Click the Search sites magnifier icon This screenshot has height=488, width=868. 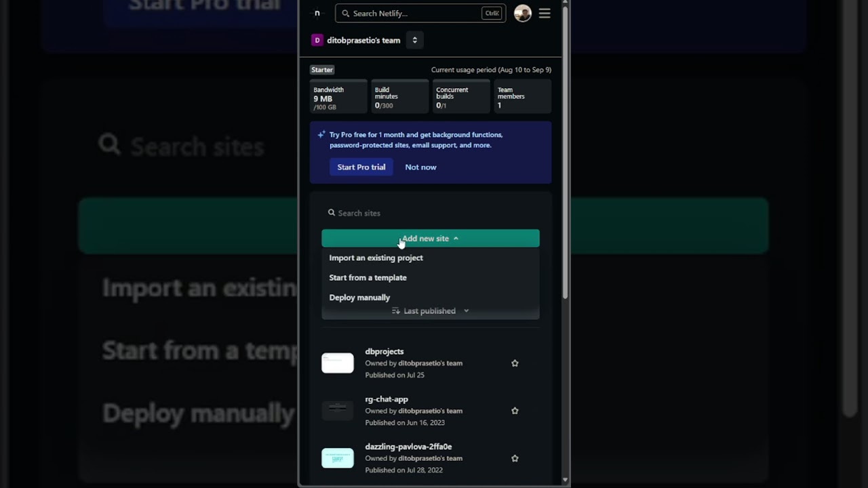tap(332, 213)
